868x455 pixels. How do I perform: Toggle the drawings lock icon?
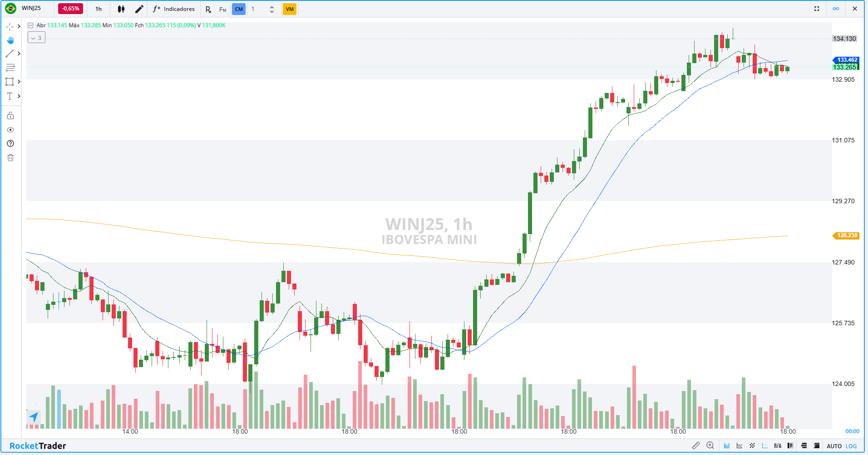tap(10, 116)
